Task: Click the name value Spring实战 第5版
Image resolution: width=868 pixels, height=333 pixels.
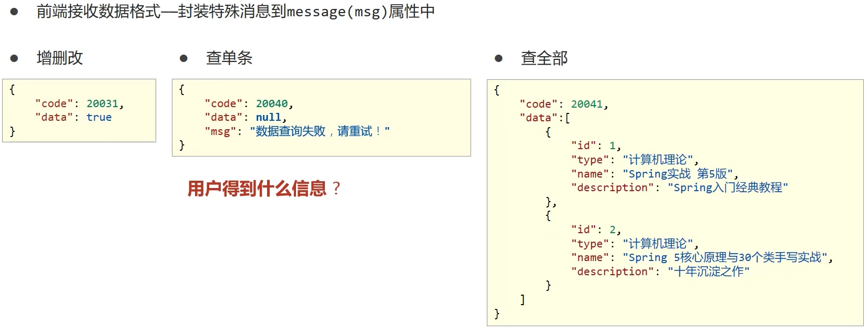Action: (x=678, y=173)
